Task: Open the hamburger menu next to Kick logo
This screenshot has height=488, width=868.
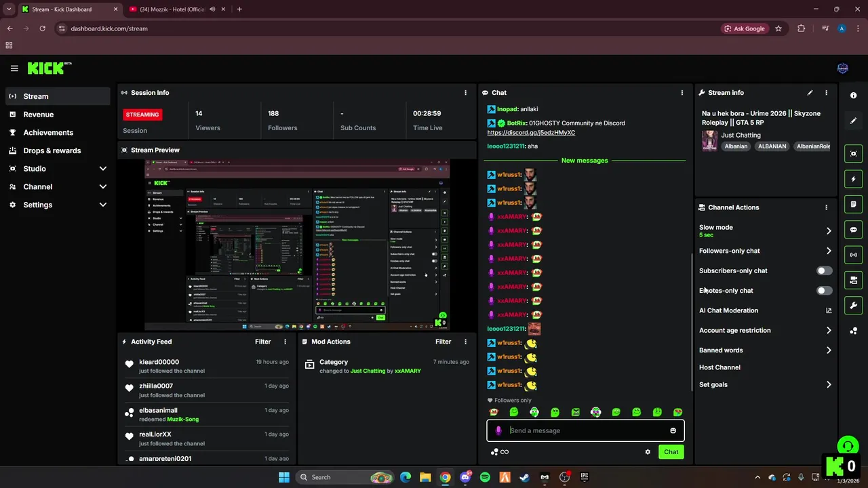Action: 14,68
